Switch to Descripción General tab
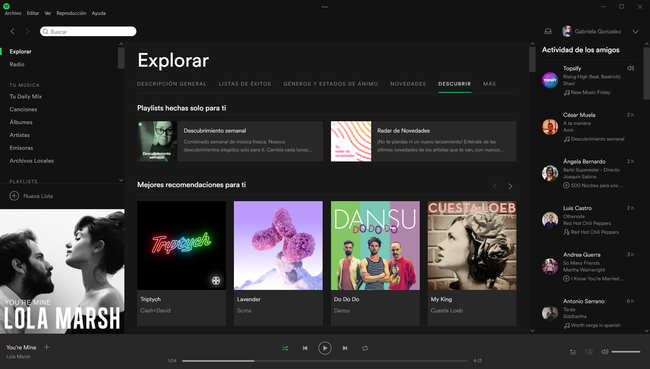 coord(172,84)
